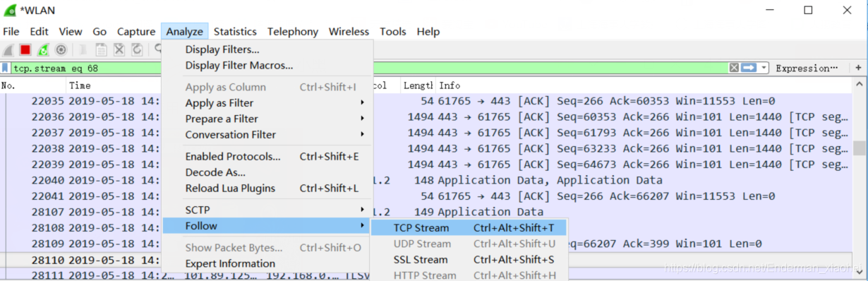Open the Edit menu
868x281 pixels.
pos(39,31)
